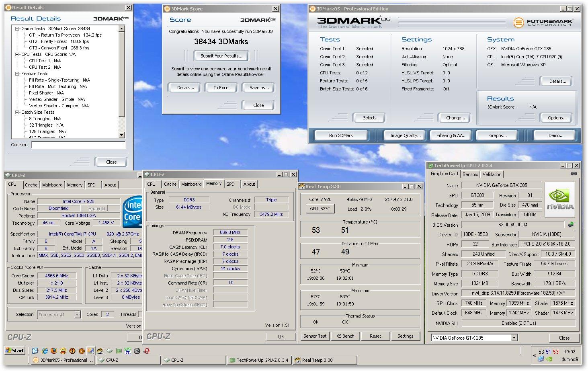Click the Result Details scrollbar down arrow
Screen dimensions: 588x371
(122, 135)
